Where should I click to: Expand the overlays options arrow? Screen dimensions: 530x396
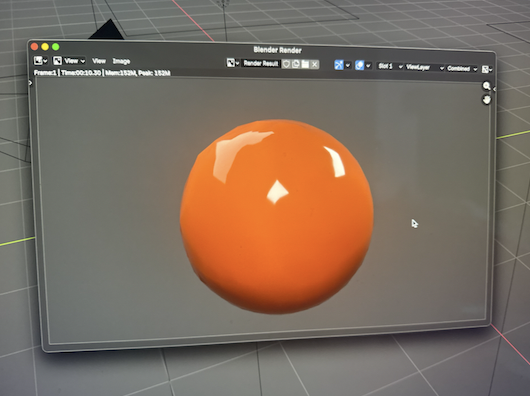coord(368,66)
